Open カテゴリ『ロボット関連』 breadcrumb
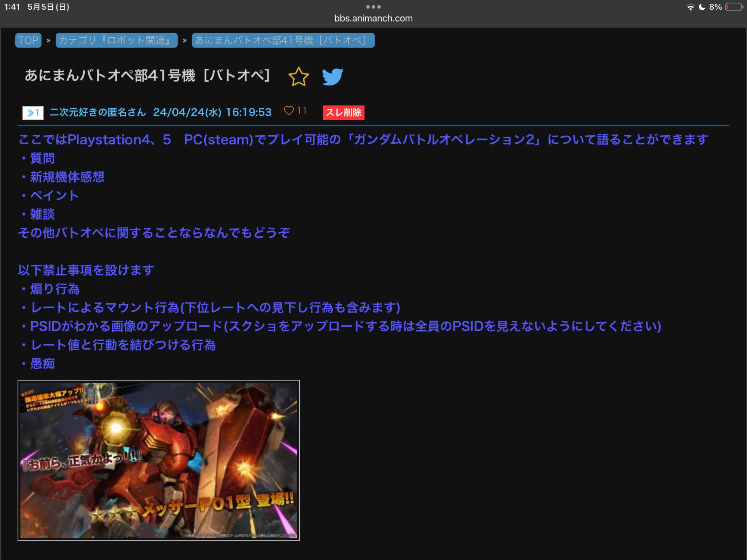Screen dimensions: 747x560 116,40
